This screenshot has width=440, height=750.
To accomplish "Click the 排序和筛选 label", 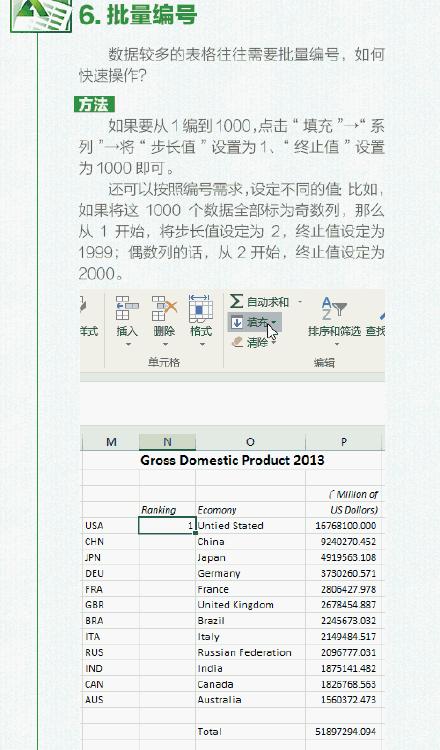I will coord(334,331).
